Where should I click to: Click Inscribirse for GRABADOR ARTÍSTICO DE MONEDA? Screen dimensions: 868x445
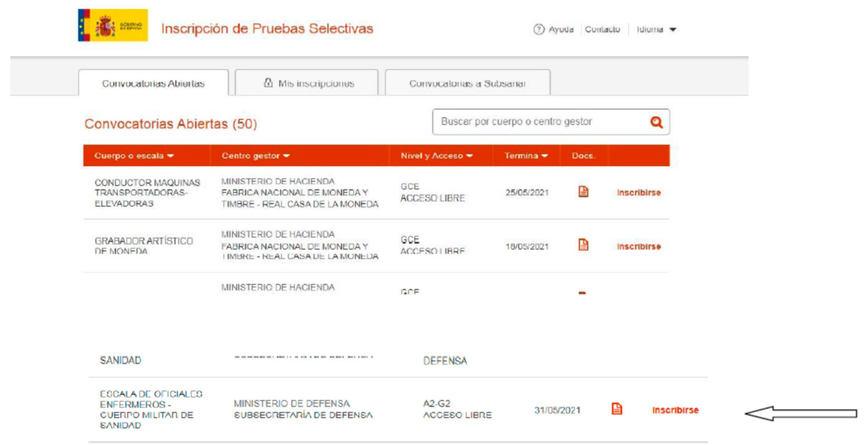[638, 246]
